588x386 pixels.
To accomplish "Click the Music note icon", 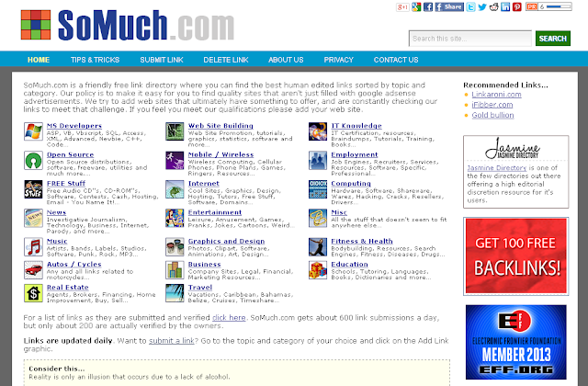I will click(33, 247).
